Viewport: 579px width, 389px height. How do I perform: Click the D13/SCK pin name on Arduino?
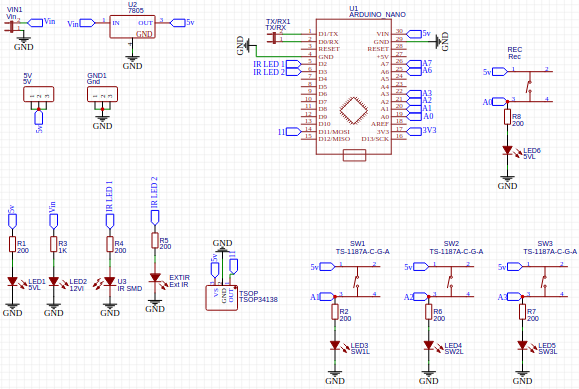click(375, 139)
